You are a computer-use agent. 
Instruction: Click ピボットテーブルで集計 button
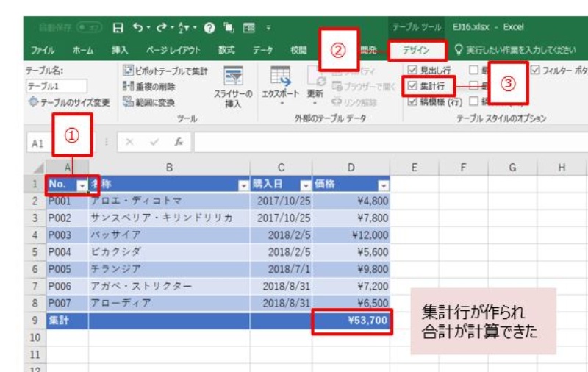[165, 71]
